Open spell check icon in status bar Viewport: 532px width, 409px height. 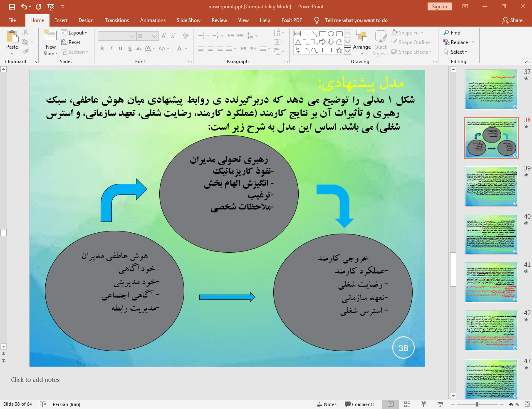pyautogui.click(x=42, y=404)
